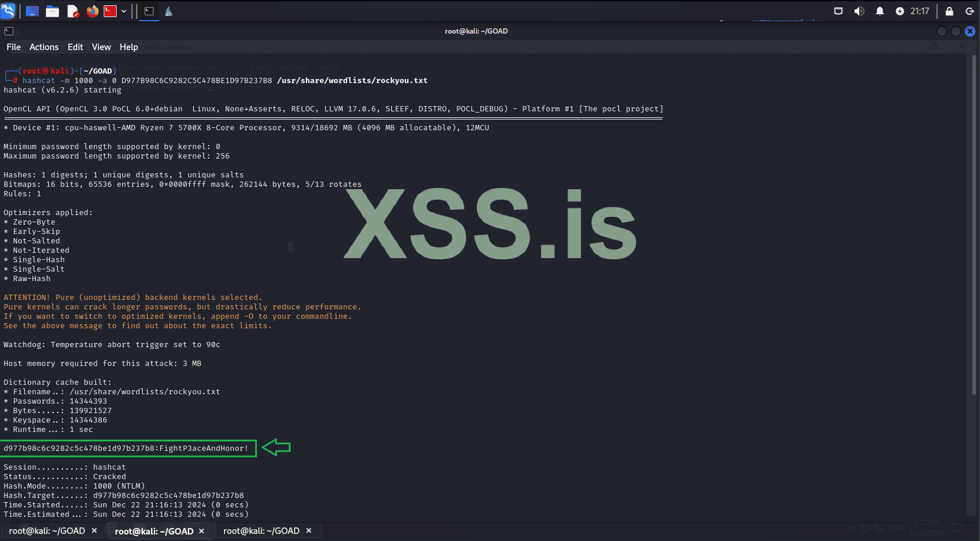The width and height of the screenshot is (980, 541).
Task: Click the 'Rules: 1' line
Action: [x=22, y=194]
